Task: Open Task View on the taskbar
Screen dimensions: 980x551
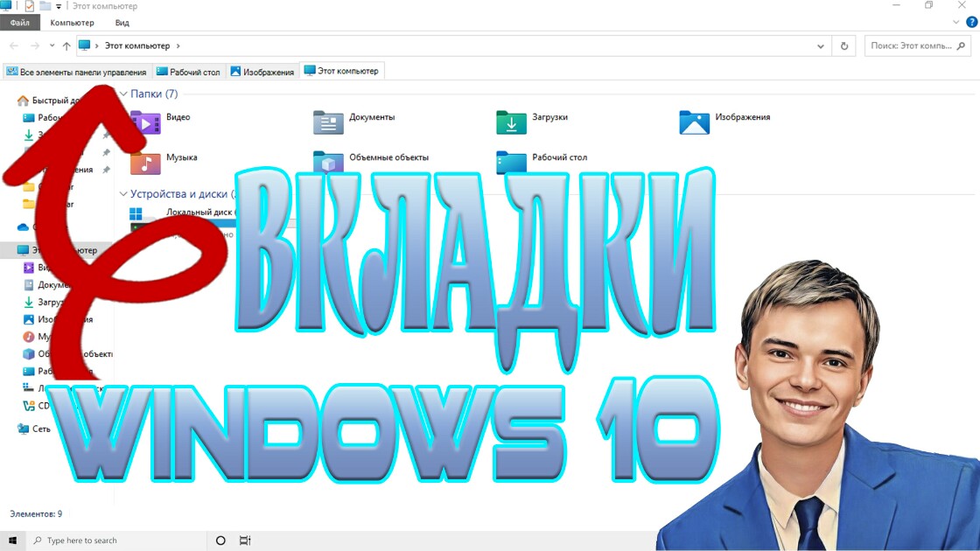Action: click(245, 541)
